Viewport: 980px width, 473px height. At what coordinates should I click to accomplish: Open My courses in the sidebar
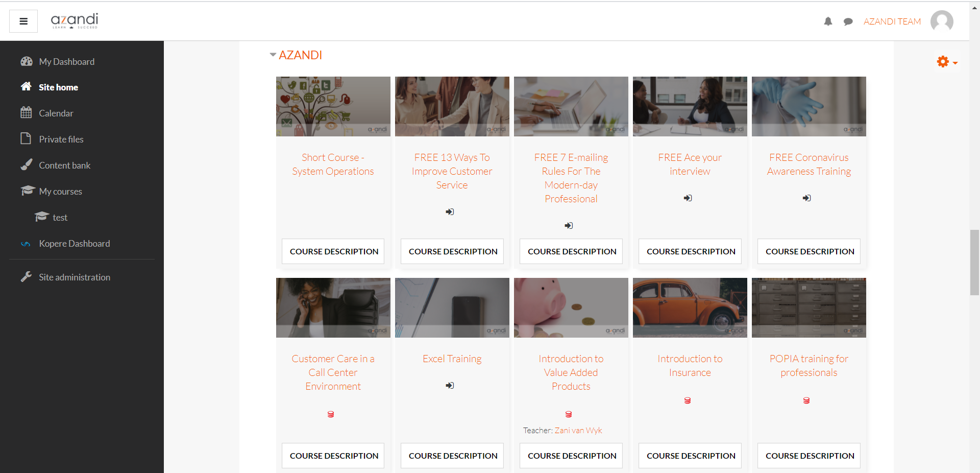pyautogui.click(x=61, y=192)
